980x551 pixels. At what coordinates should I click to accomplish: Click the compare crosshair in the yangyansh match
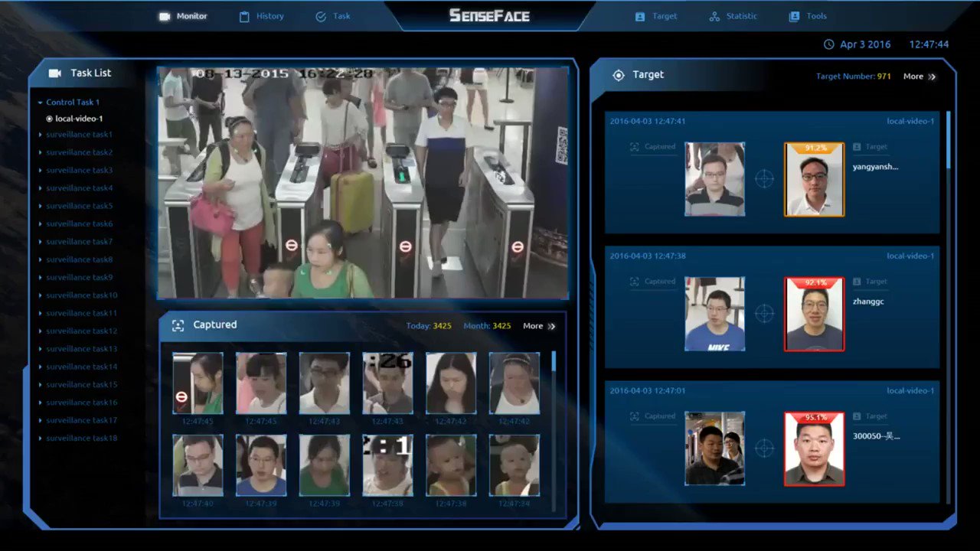point(764,179)
